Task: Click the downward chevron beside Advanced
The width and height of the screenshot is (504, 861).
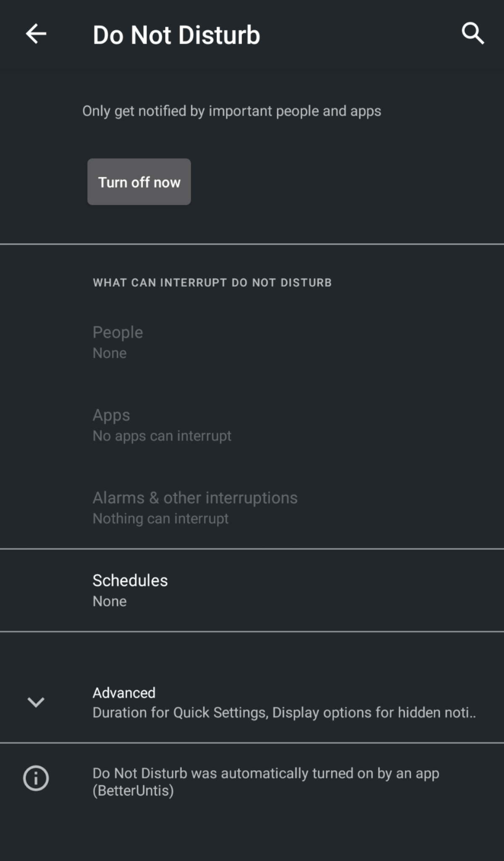Action: point(36,701)
